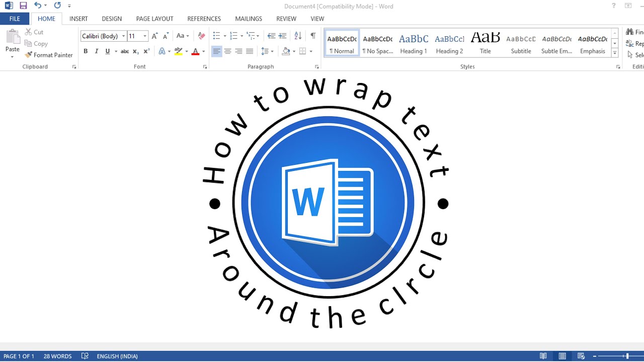Toggle Bold formatting
The image size is (644, 362).
(86, 51)
